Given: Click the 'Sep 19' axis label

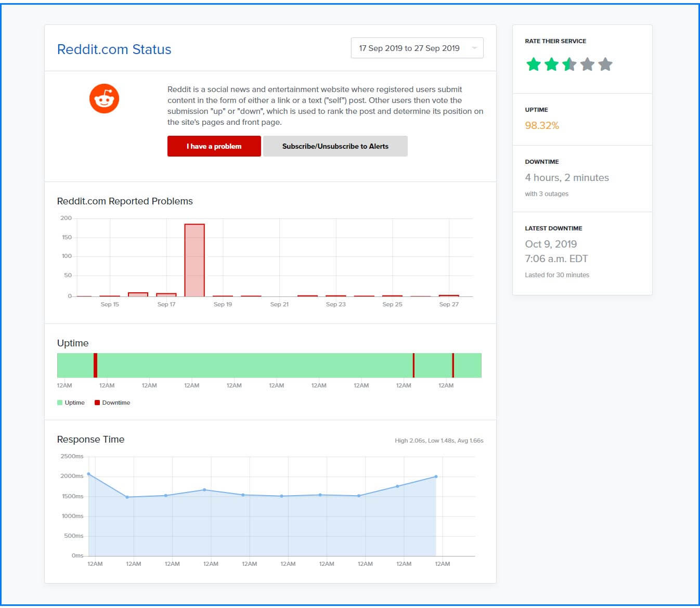Looking at the screenshot, I should click(223, 304).
